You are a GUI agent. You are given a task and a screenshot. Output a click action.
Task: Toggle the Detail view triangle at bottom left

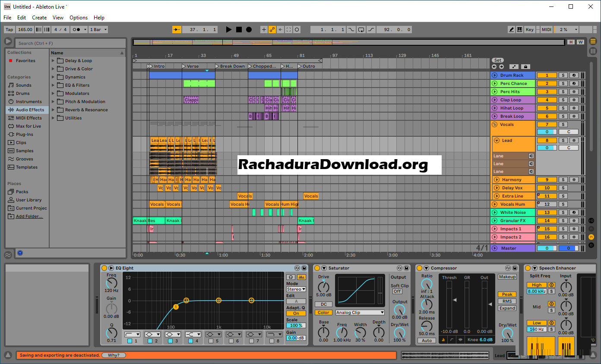pos(8,355)
